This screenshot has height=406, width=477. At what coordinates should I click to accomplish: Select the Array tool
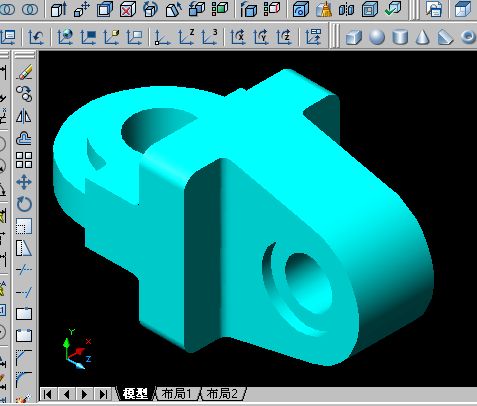[x=24, y=160]
